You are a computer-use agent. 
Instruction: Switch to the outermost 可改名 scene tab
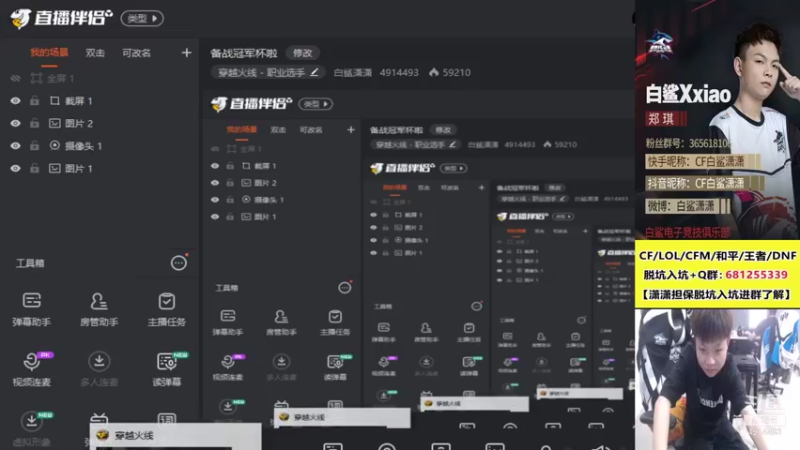point(136,53)
